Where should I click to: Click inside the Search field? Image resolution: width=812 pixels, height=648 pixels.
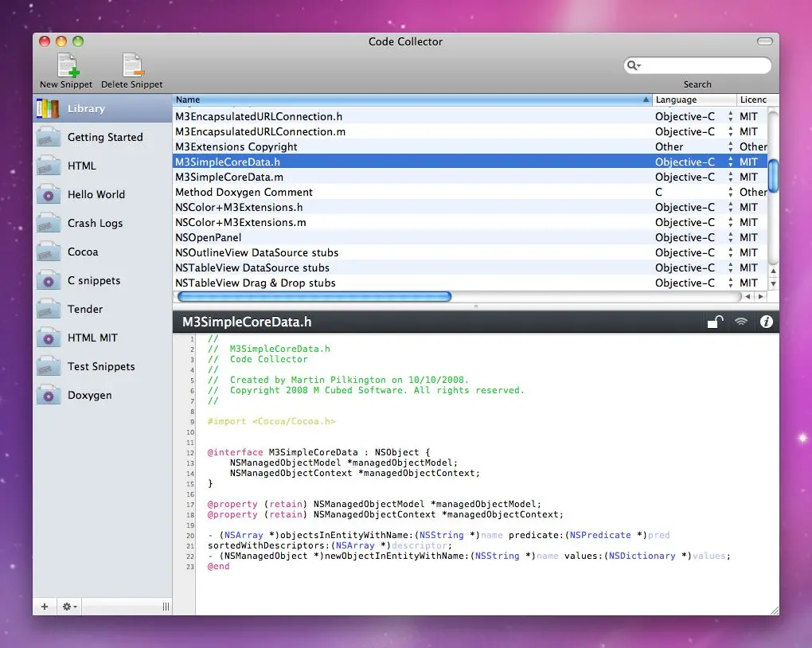(697, 65)
